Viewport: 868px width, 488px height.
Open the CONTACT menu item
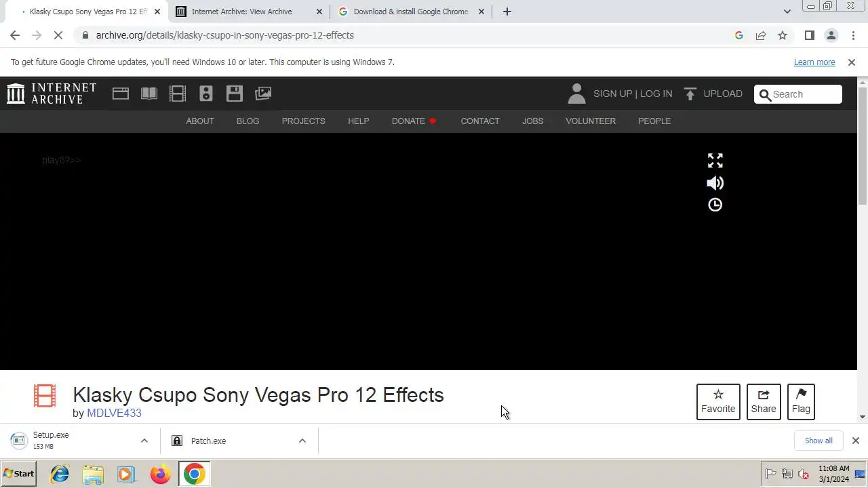[x=480, y=121]
